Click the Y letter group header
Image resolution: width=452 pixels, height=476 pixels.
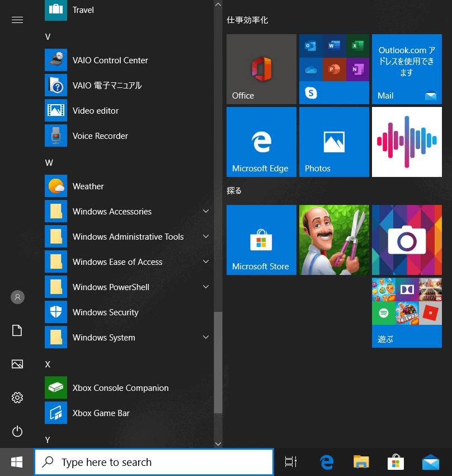coord(48,440)
